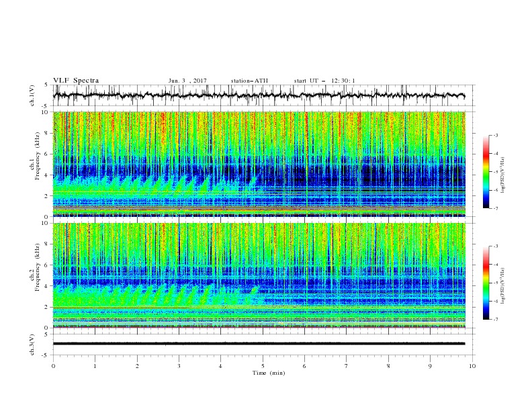Click the ch.1(V) axis tick "5"
532x411 pixels.
47,85
